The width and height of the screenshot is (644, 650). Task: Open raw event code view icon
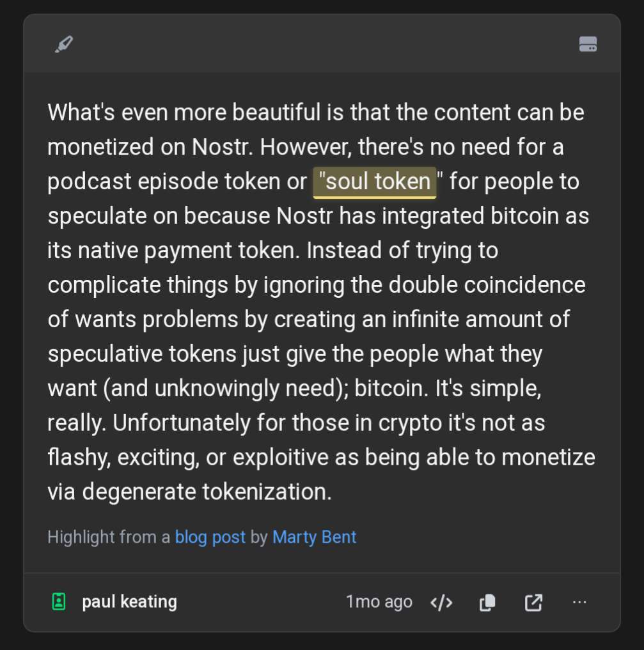(441, 602)
